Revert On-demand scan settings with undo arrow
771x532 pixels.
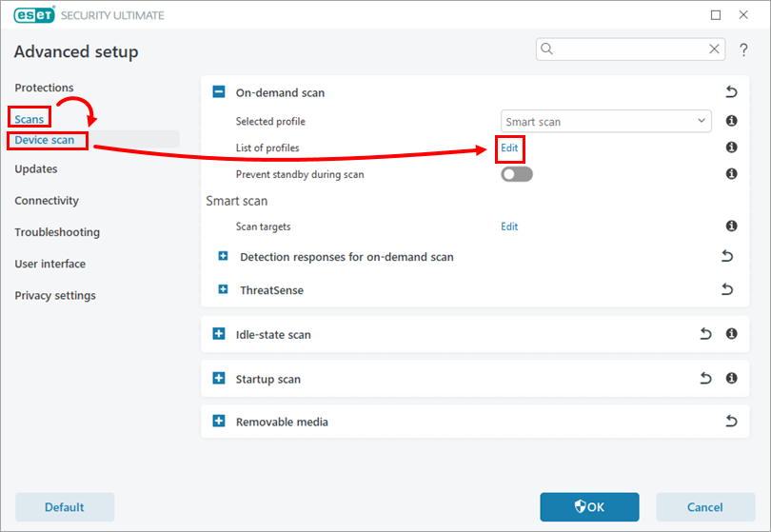click(731, 92)
